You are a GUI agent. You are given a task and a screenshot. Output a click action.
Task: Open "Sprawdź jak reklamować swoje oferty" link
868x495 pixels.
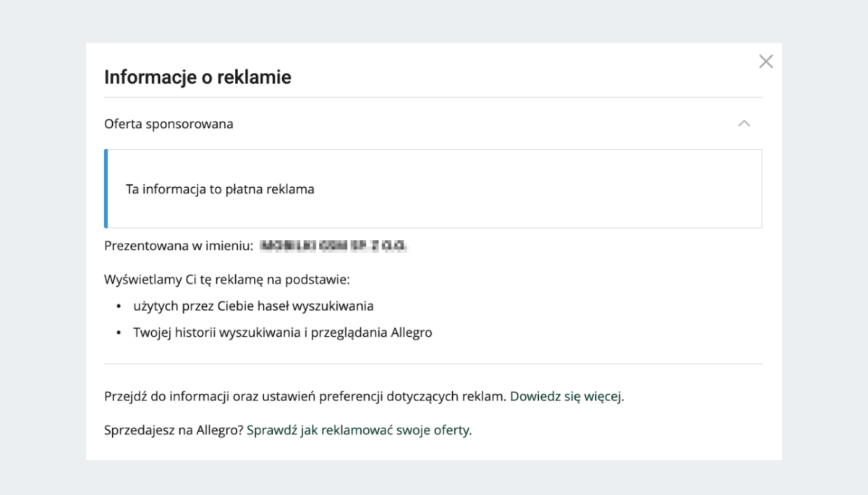(x=359, y=430)
